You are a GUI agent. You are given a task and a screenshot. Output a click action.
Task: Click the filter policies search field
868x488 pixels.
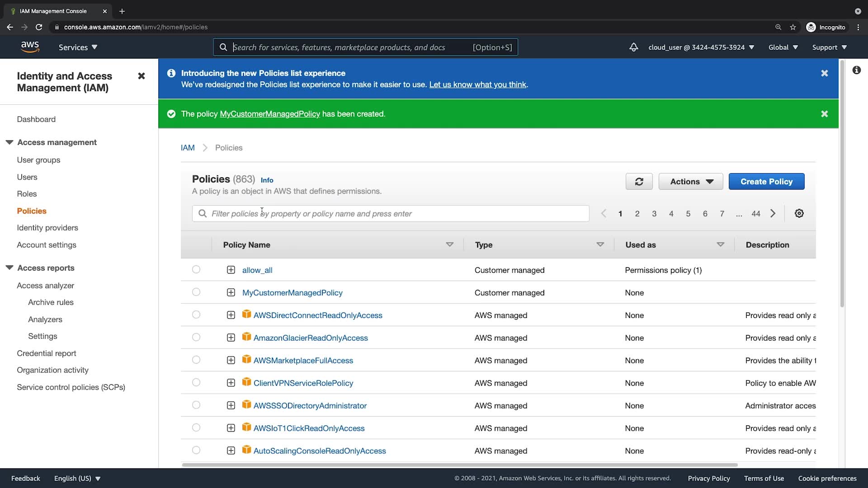pos(391,214)
